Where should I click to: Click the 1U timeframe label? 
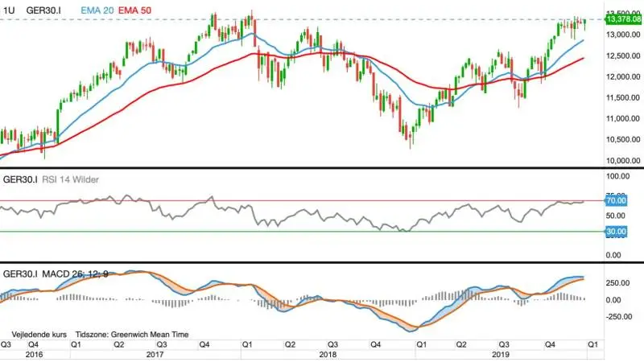coord(9,10)
